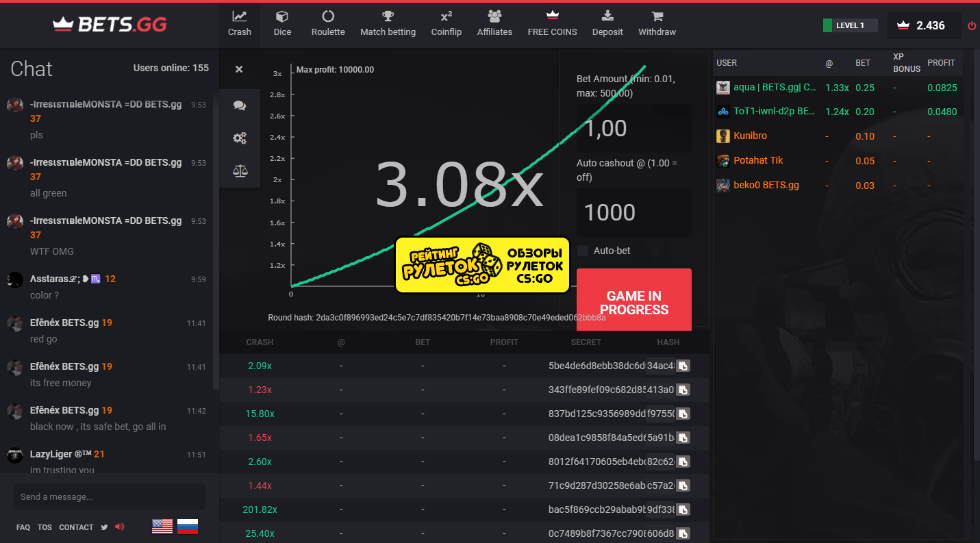Open provably fair scales icon
This screenshot has width=980, height=543.
pos(240,171)
